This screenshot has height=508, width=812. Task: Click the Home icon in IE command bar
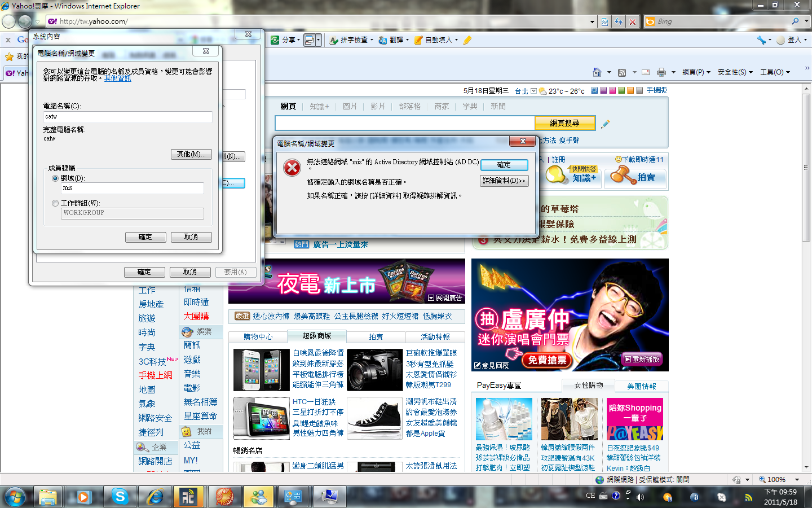[x=597, y=72]
